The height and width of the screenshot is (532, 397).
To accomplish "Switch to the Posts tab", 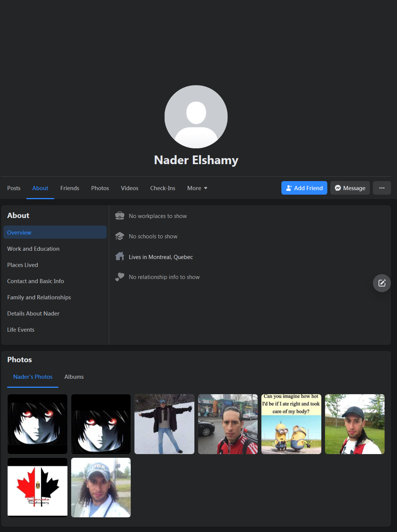I will [14, 188].
